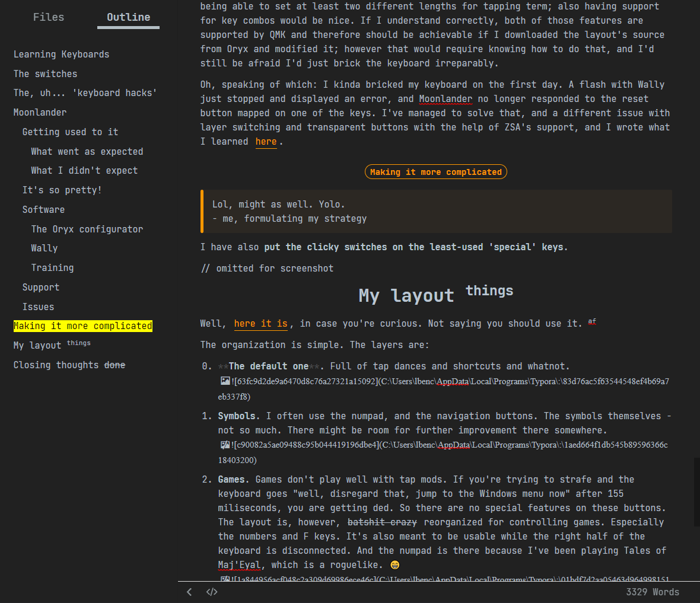Click the grinning emoji after 'roguelike'

tap(395, 565)
